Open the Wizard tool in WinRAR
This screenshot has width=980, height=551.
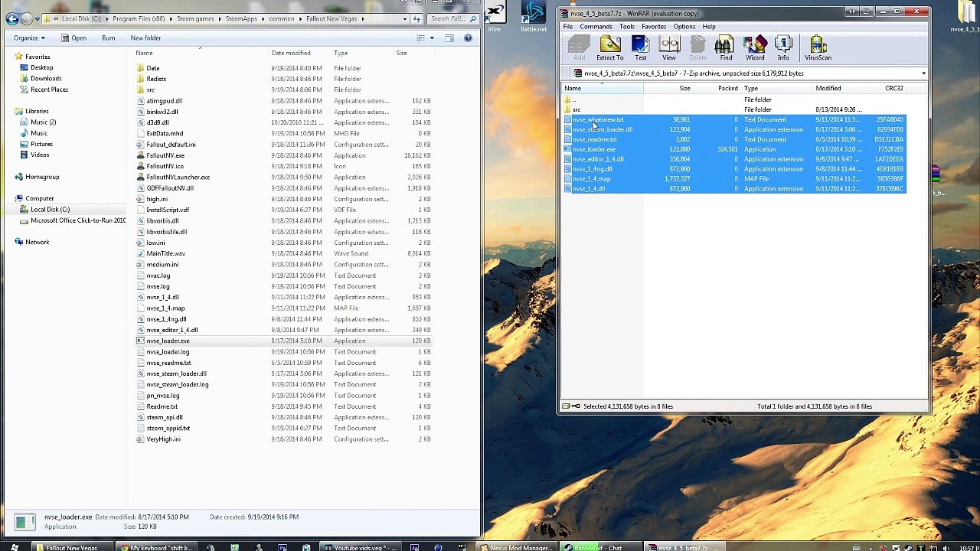click(755, 47)
